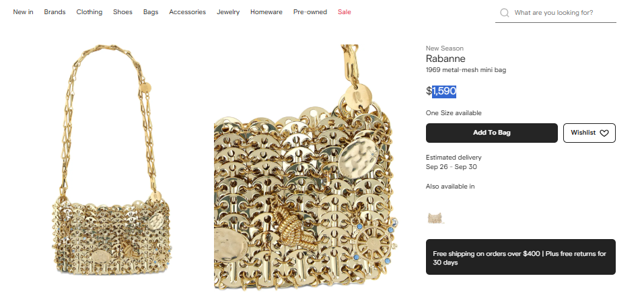This screenshot has height=297, width=644.
Task: Go to the Shoes category
Action: (122, 12)
